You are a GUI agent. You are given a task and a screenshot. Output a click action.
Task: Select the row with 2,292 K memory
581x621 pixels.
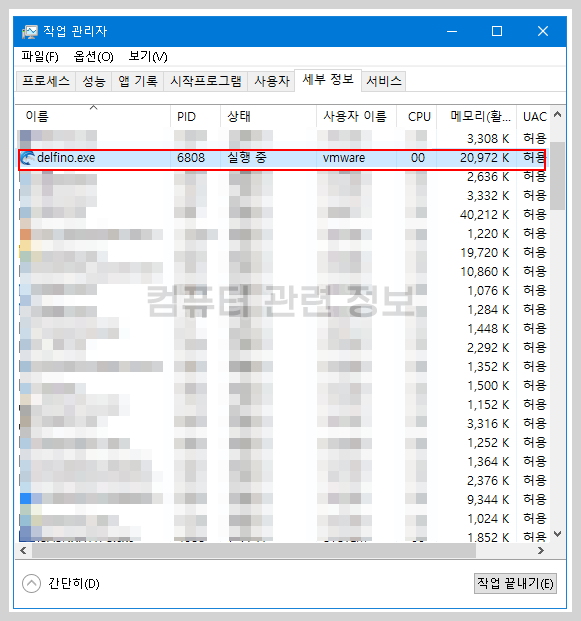pyautogui.click(x=282, y=348)
